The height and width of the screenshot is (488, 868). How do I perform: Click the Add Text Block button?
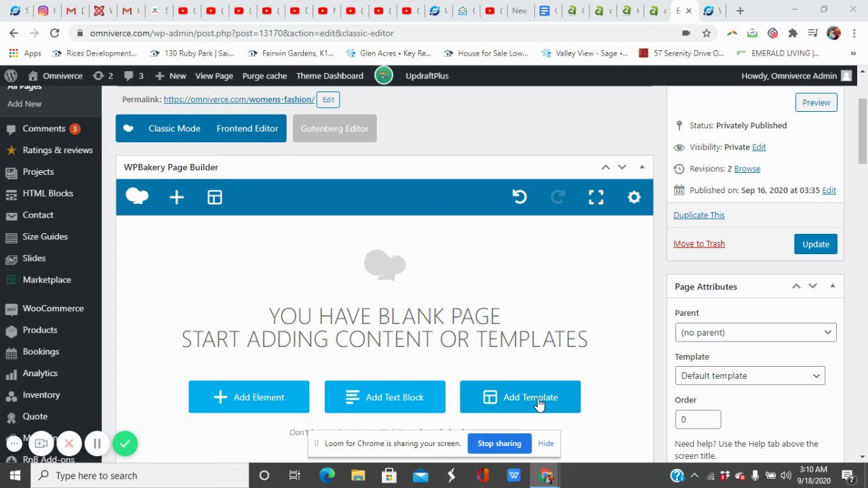coord(384,397)
